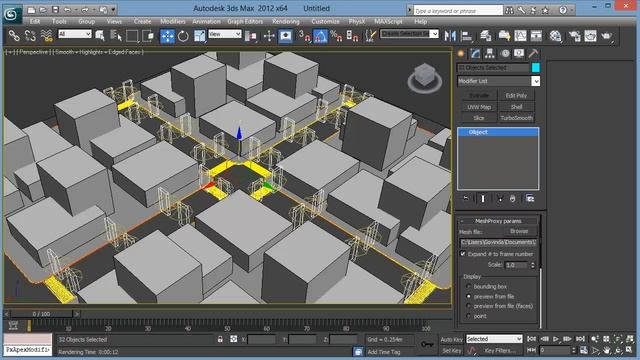
Task: Click the Align tool
Action: [x=466, y=36]
